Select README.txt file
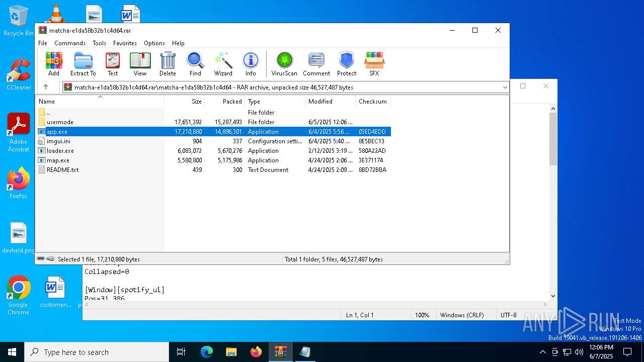Screen dimensions: 644x362 coord(213,170)
